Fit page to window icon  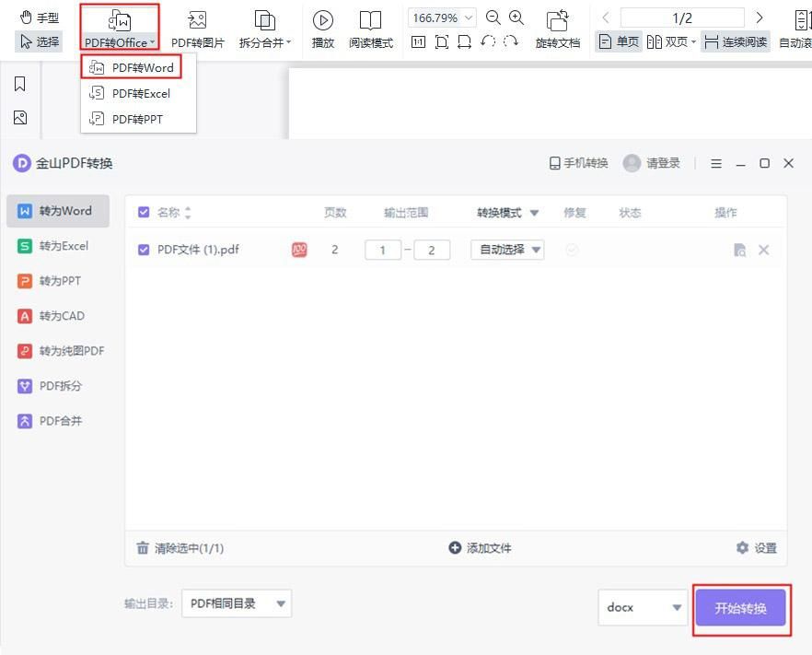[x=441, y=41]
